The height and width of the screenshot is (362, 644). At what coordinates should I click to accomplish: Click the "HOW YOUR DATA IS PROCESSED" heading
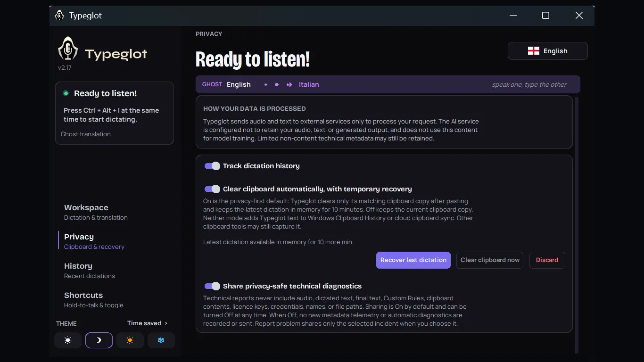coord(255,109)
